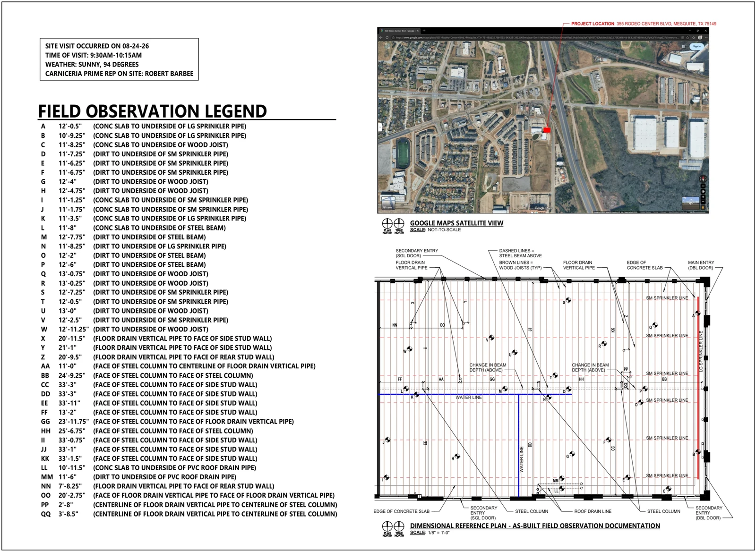
Task: Click the WEATHER: SUNNY, 94 DEGREES line
Action: (x=92, y=64)
